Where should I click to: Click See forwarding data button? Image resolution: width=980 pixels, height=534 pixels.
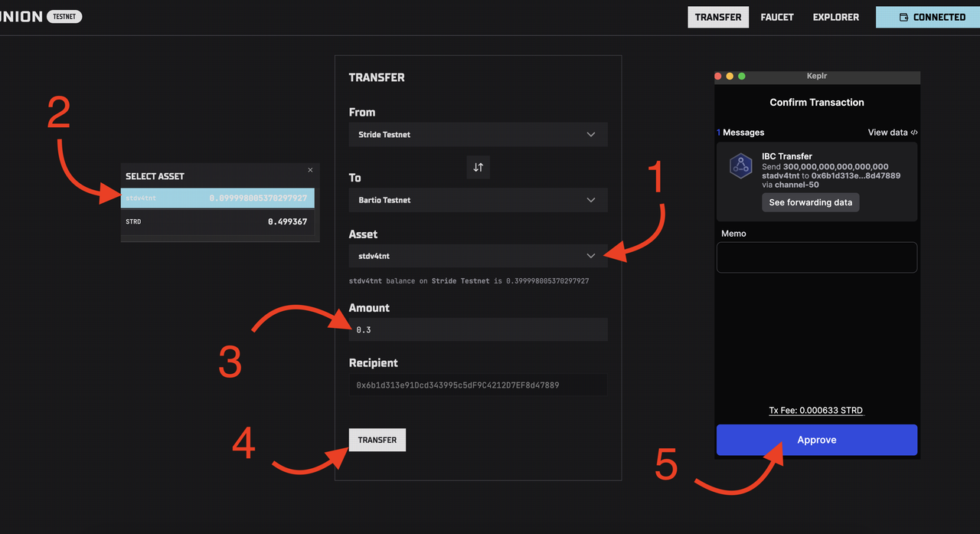tap(811, 202)
